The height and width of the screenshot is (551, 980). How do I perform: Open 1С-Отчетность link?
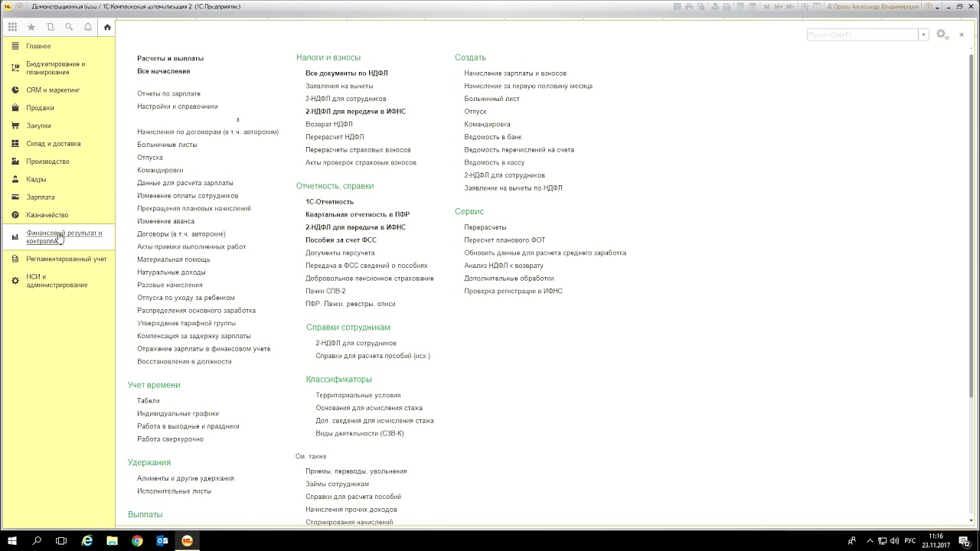[x=329, y=202]
